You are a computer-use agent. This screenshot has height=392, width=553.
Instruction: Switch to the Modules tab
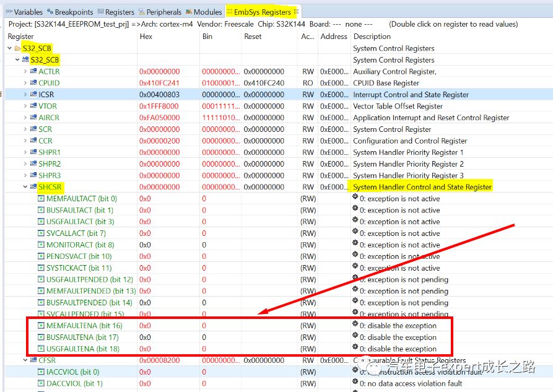pyautogui.click(x=204, y=12)
